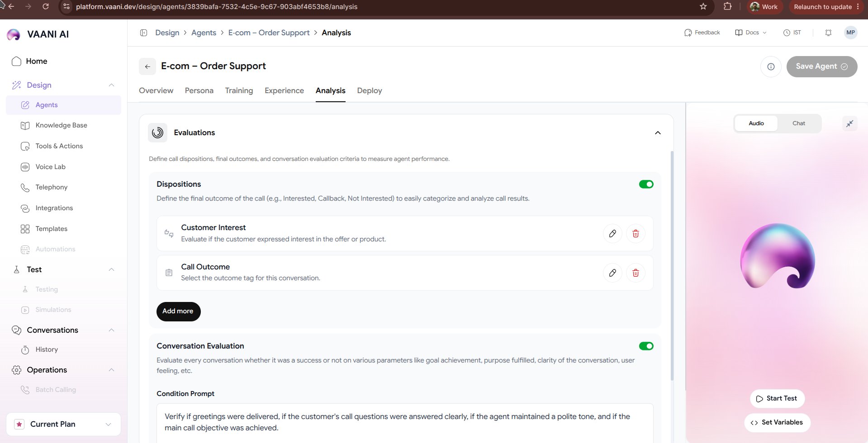Click the VAANI AI logo
Image resolution: width=868 pixels, height=443 pixels.
click(x=38, y=34)
